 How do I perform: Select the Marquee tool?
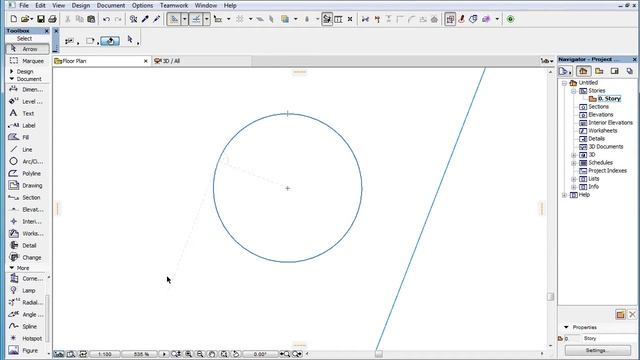28,61
